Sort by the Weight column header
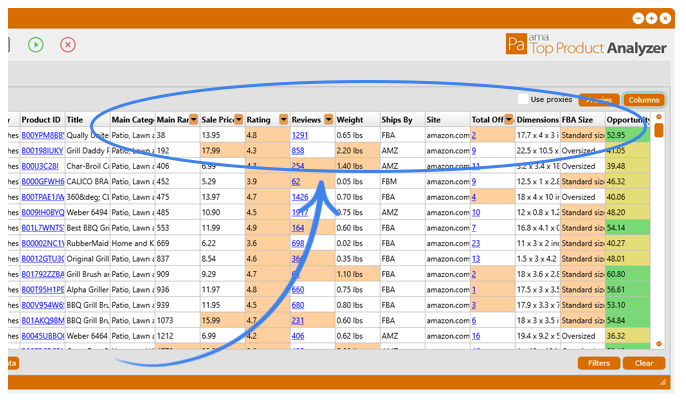Screen dimensions: 686x402 pos(357,119)
